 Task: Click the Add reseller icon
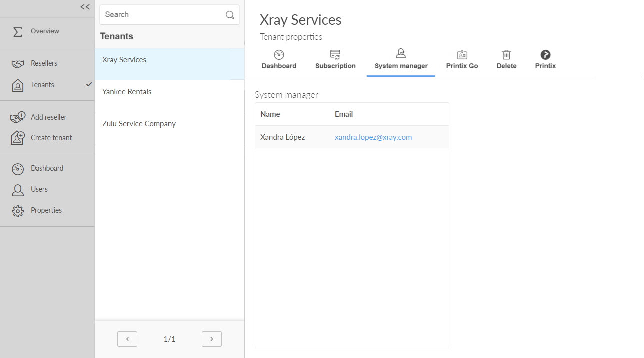coord(18,117)
